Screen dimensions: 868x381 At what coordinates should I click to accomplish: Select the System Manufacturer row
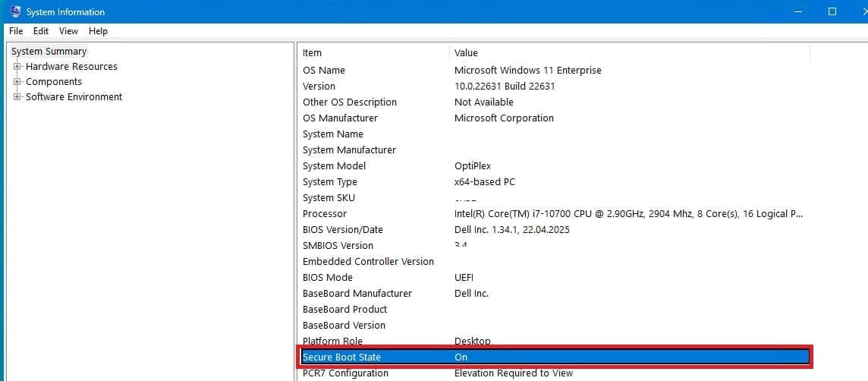coord(554,150)
